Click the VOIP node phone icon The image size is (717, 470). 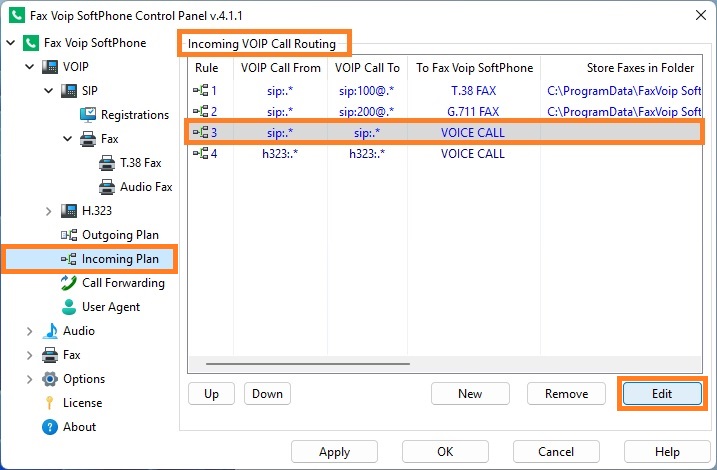click(x=50, y=67)
